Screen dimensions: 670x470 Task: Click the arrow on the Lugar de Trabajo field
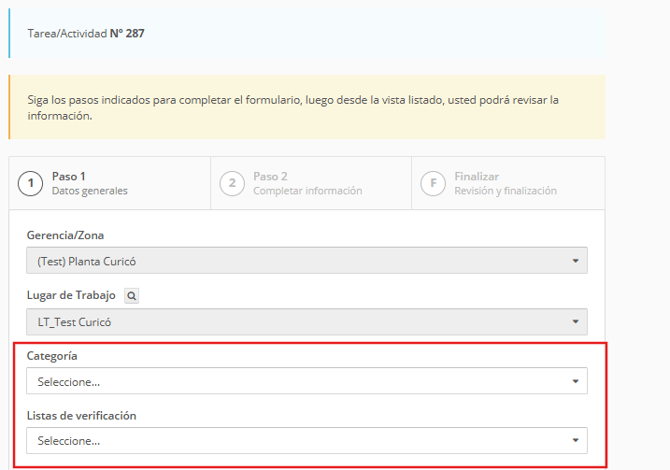click(575, 321)
